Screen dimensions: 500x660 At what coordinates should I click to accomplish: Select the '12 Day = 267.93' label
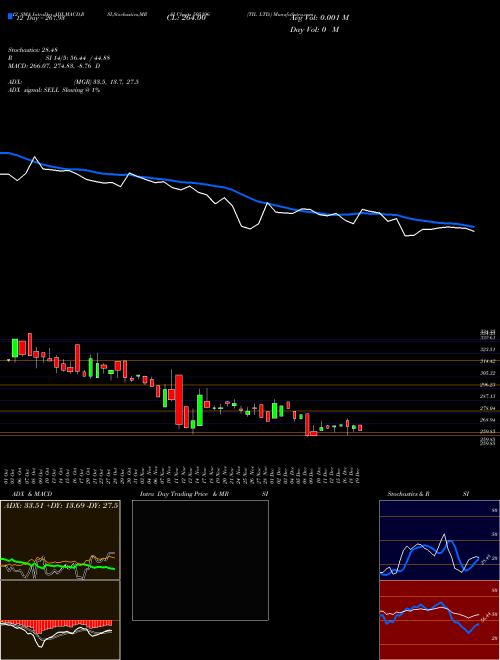pos(39,18)
